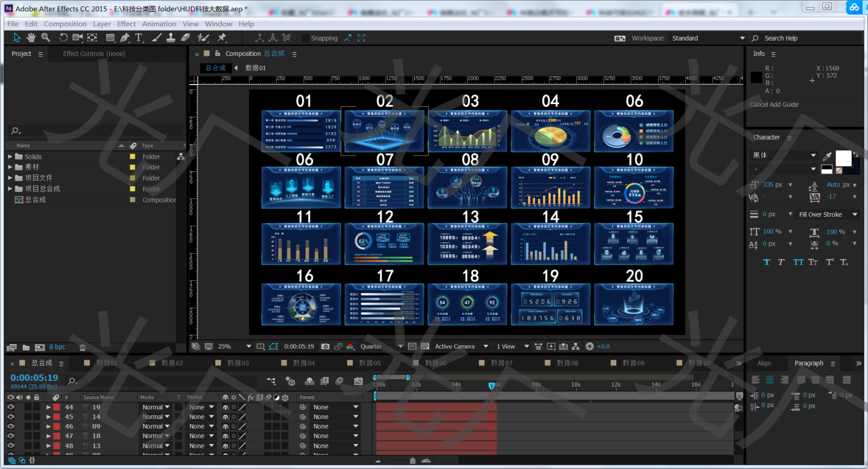Toggle visibility of layer 46
Viewport: 868px width, 469px height.
[x=10, y=427]
